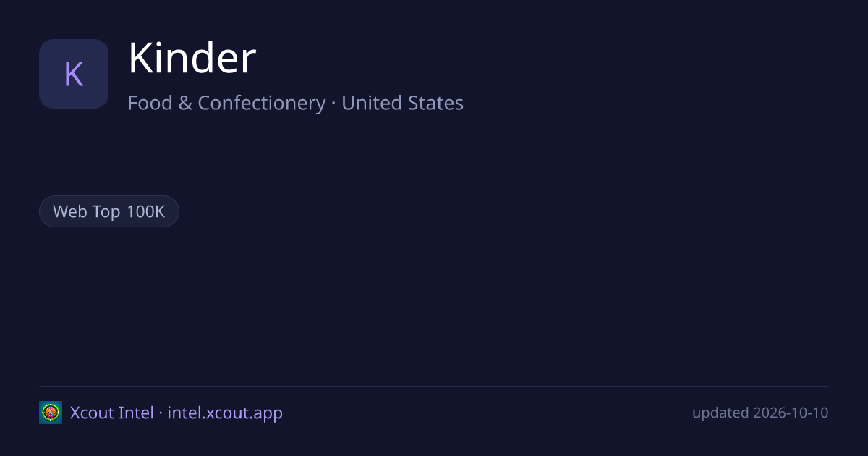Click the word Web in the badge
Viewport: 868px width, 456px height.
70,211
